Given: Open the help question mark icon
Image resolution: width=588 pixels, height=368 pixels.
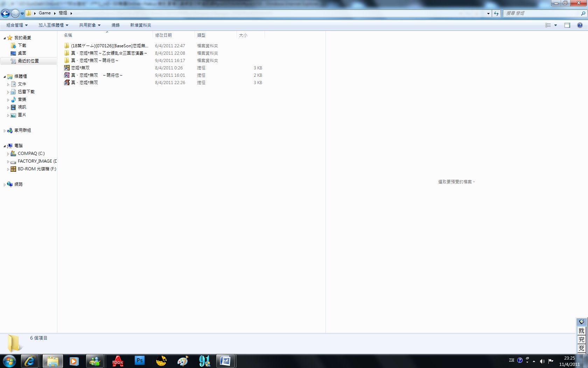Looking at the screenshot, I should pyautogui.click(x=580, y=25).
